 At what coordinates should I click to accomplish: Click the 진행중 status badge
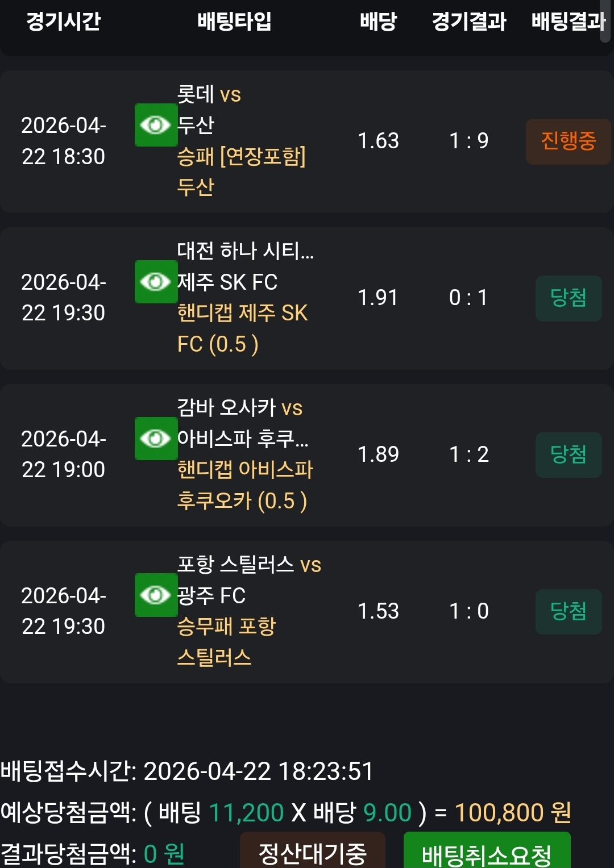tap(568, 141)
